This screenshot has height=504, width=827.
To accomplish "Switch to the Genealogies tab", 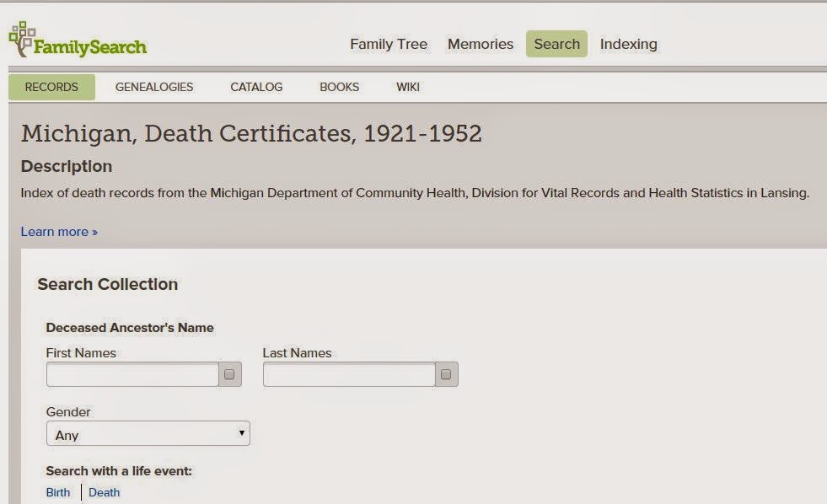I will (x=154, y=87).
